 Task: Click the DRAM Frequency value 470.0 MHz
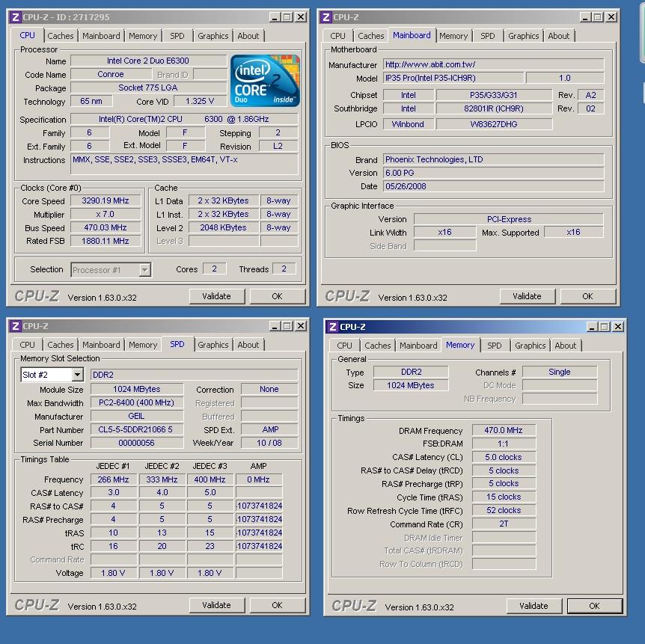click(504, 430)
